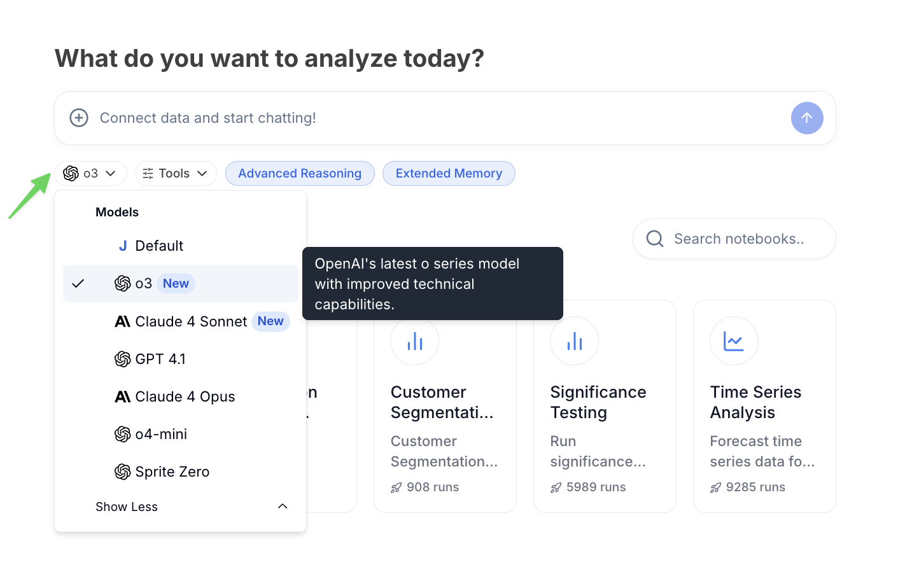Click the search magnifier icon
The width and height of the screenshot is (919, 588).
(x=655, y=239)
